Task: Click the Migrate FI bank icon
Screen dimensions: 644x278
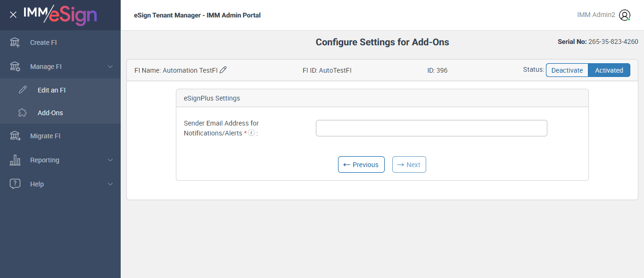Action: coord(15,136)
